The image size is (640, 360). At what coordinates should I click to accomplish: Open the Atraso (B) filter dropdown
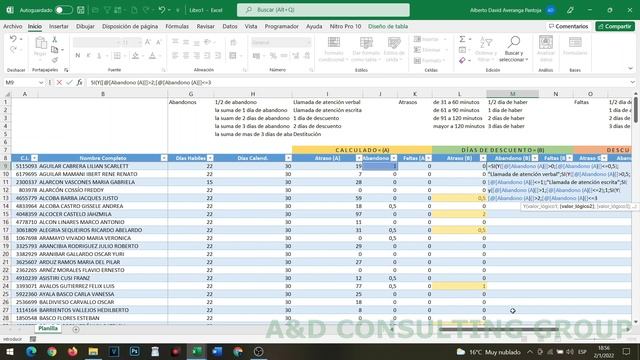coord(483,158)
